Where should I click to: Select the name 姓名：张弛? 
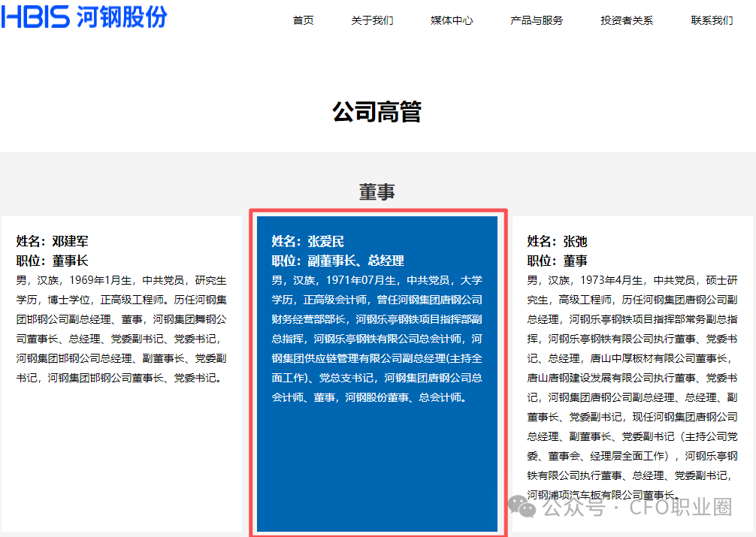click(x=557, y=241)
